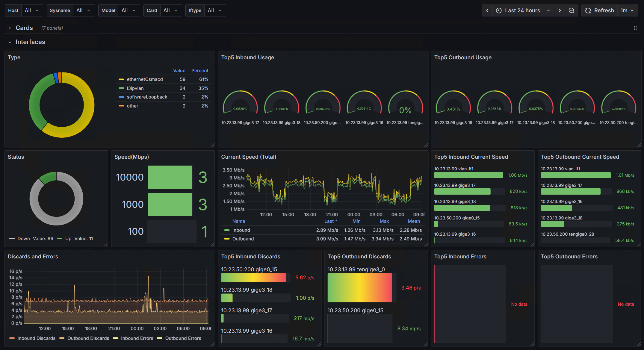Open Cards row drag handle menu

(x=635, y=28)
